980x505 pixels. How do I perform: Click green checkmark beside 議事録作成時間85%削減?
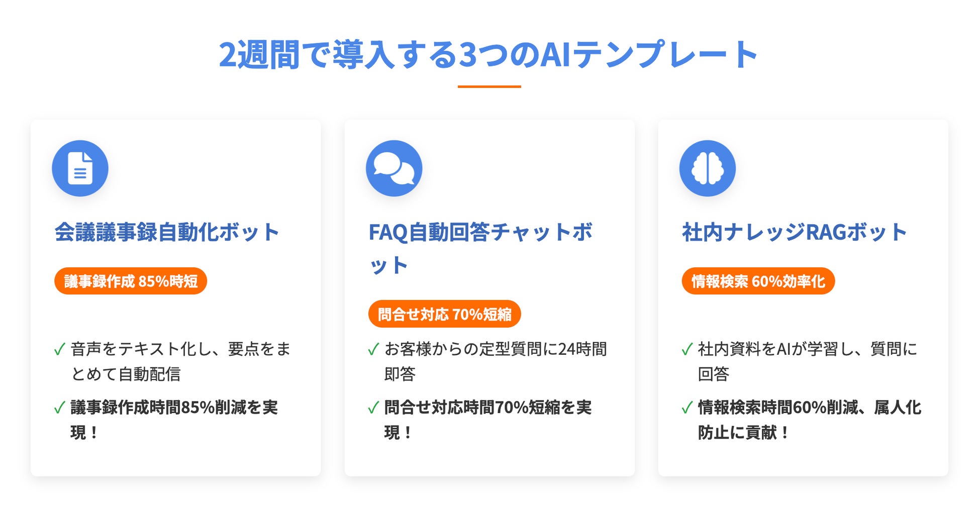pos(60,408)
